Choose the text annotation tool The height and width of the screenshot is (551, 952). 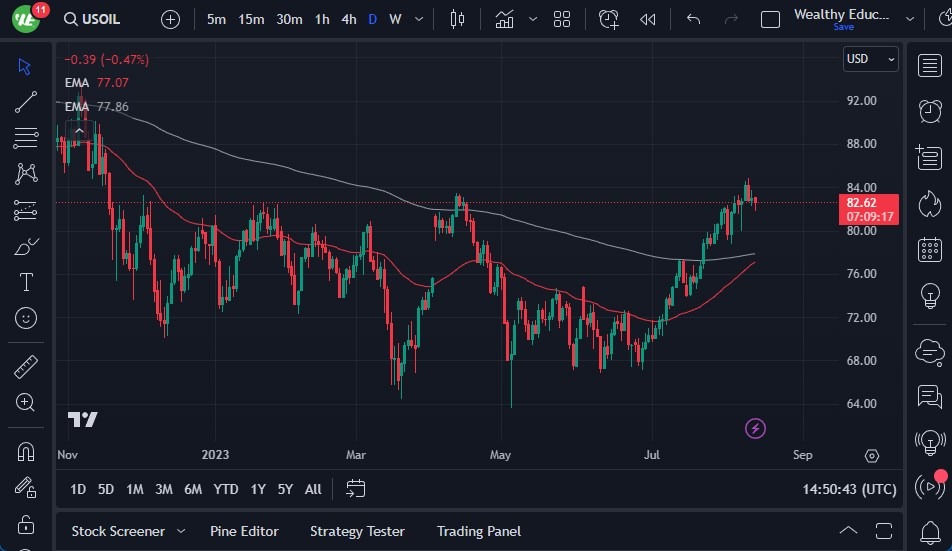(26, 282)
